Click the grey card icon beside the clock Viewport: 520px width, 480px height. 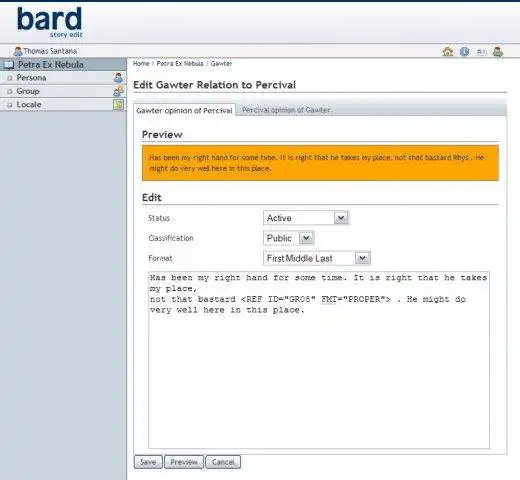[x=481, y=52]
